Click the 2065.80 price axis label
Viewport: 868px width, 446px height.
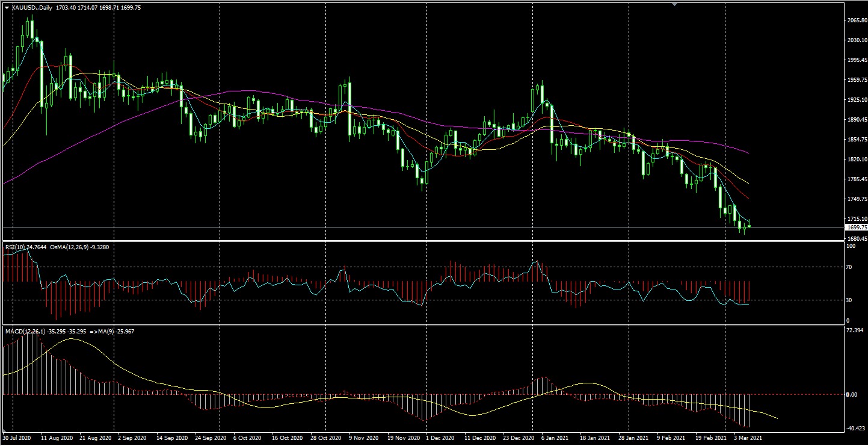click(x=856, y=20)
